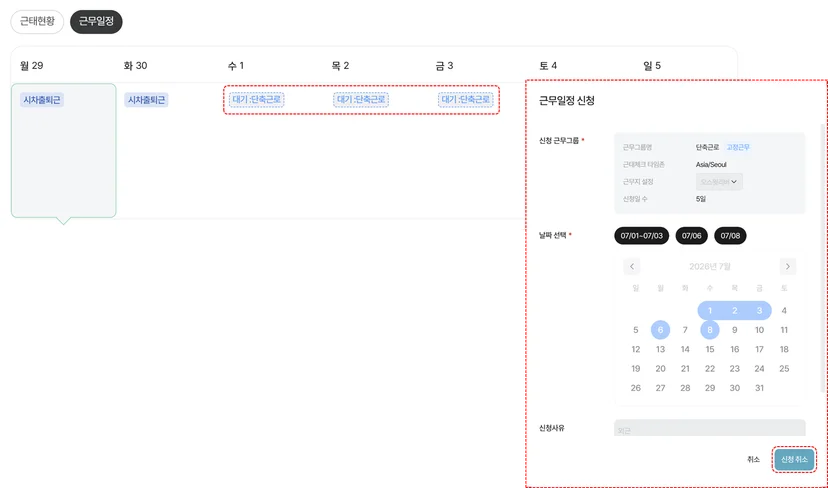Click the 단축근로 group name value
Viewport: 828px width, 488px height.
tap(708, 147)
